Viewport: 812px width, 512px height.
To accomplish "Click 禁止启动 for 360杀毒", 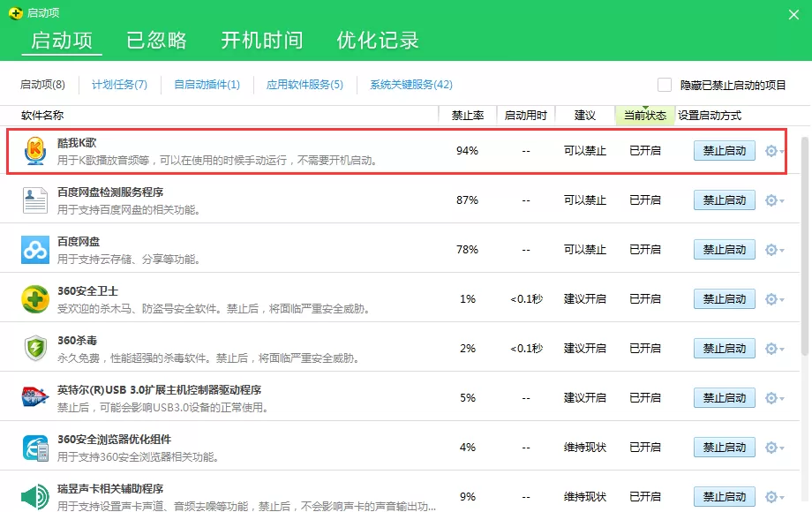I will (725, 349).
